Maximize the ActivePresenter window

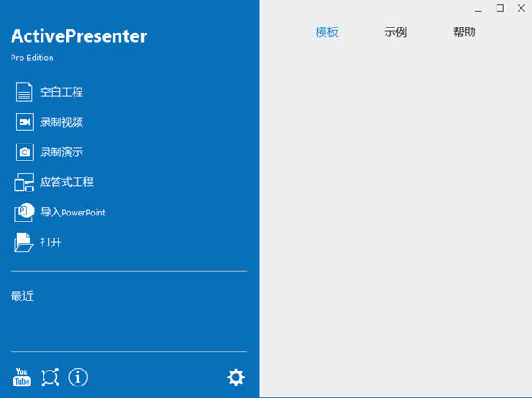point(500,8)
